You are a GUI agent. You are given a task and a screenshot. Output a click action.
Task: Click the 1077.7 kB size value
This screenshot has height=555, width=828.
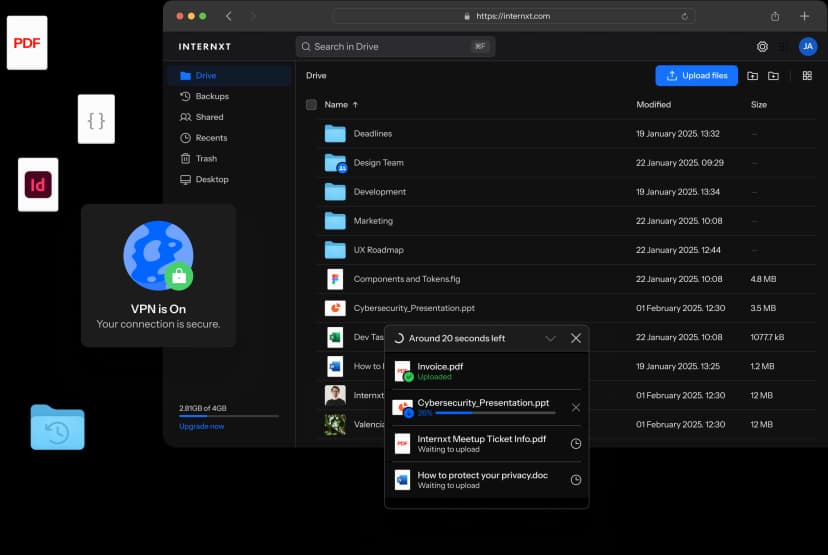pos(767,337)
